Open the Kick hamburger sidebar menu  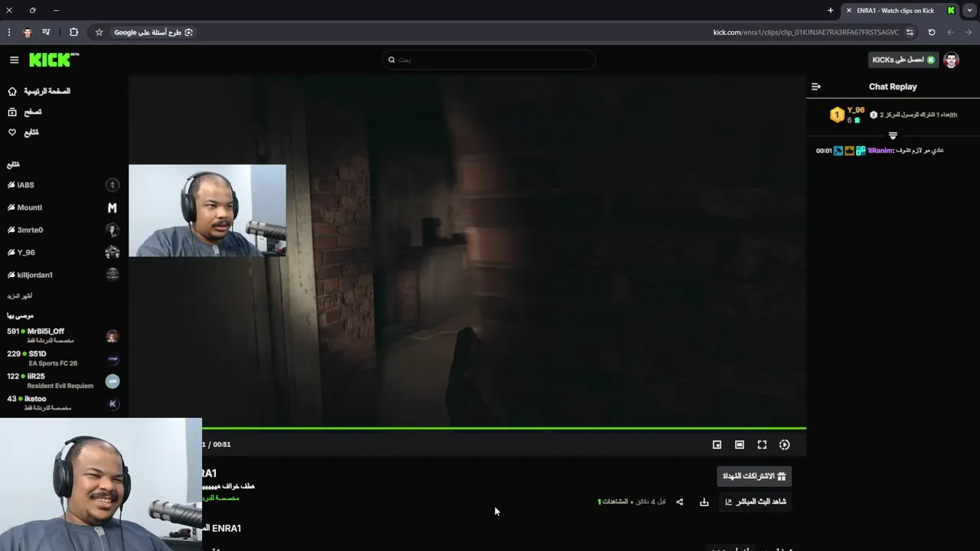click(14, 60)
